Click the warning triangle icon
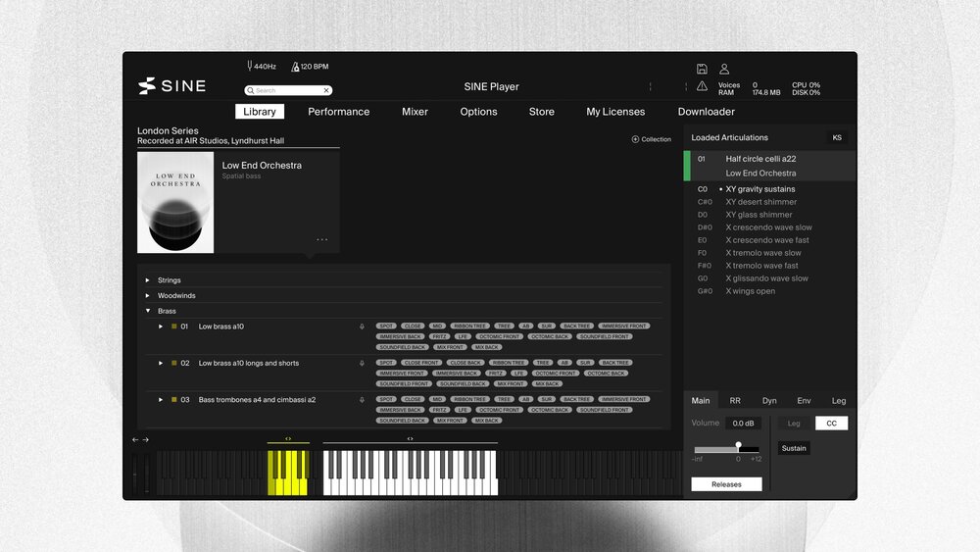This screenshot has width=980, height=552. tap(702, 86)
